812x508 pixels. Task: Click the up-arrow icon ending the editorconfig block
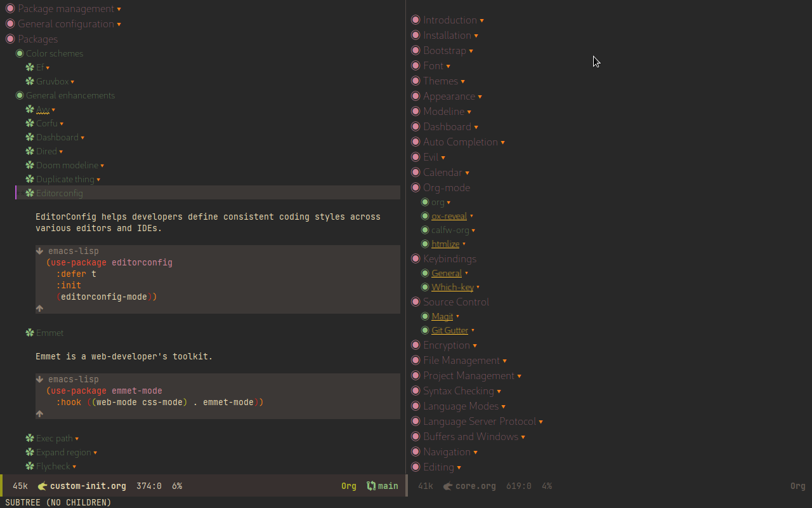[39, 308]
